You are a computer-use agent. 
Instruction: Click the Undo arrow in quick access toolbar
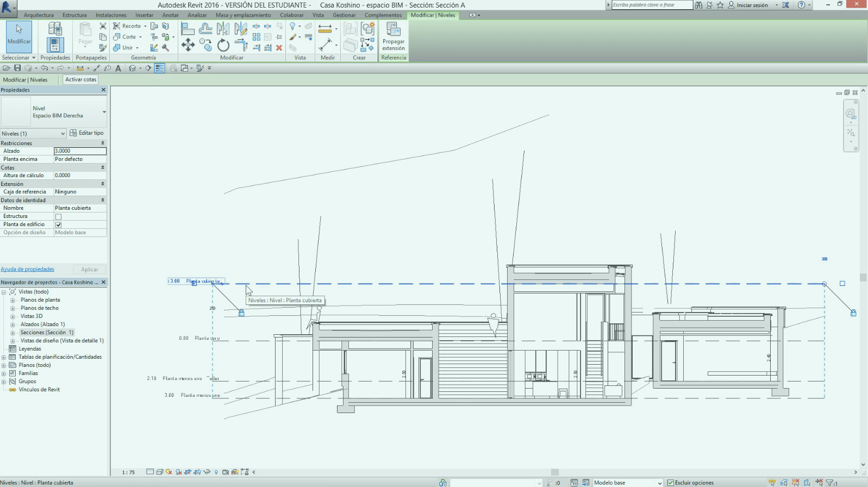click(x=45, y=68)
